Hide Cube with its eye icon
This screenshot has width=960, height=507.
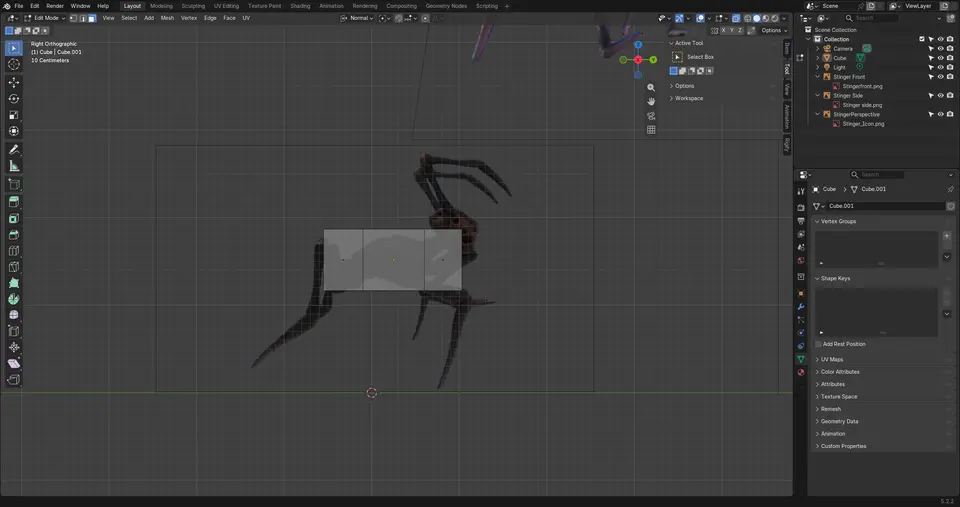[x=940, y=58]
